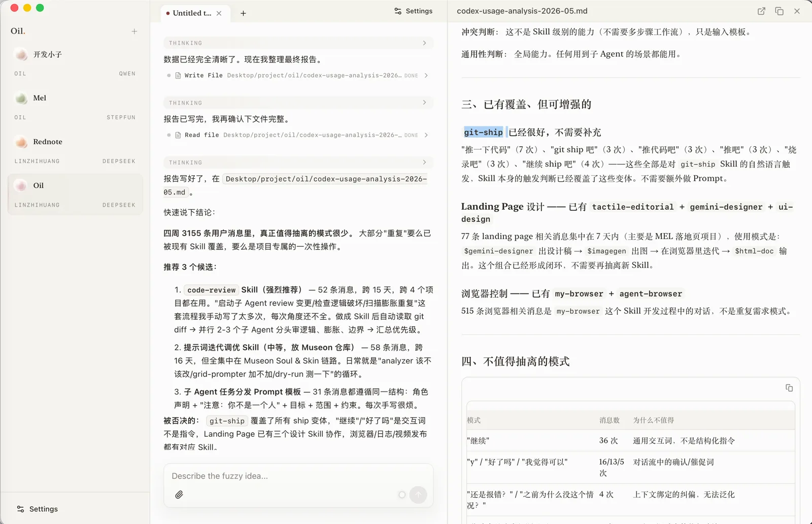
Task: Click the Mel agent name
Action: tap(40, 98)
